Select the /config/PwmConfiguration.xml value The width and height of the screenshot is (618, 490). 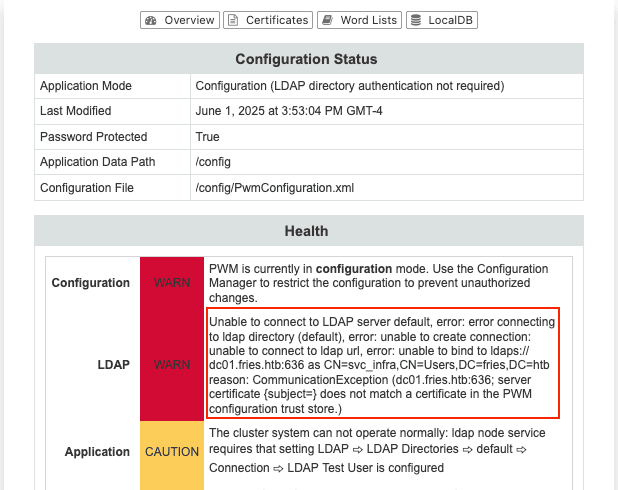275,188
